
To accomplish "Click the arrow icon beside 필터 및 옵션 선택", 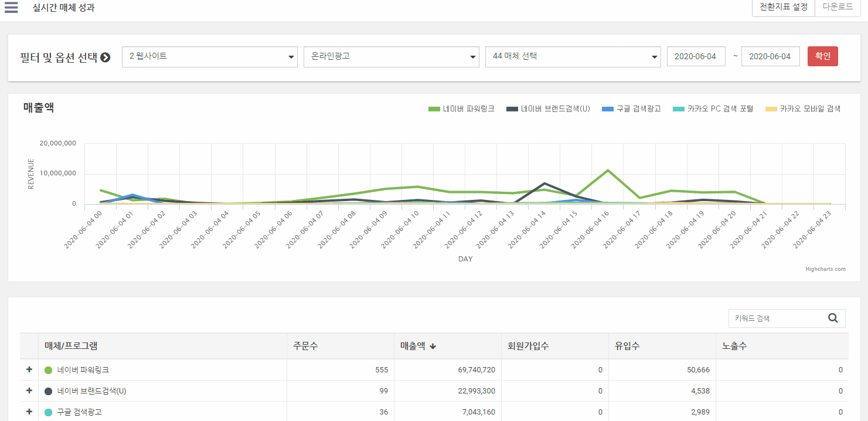I will (105, 57).
